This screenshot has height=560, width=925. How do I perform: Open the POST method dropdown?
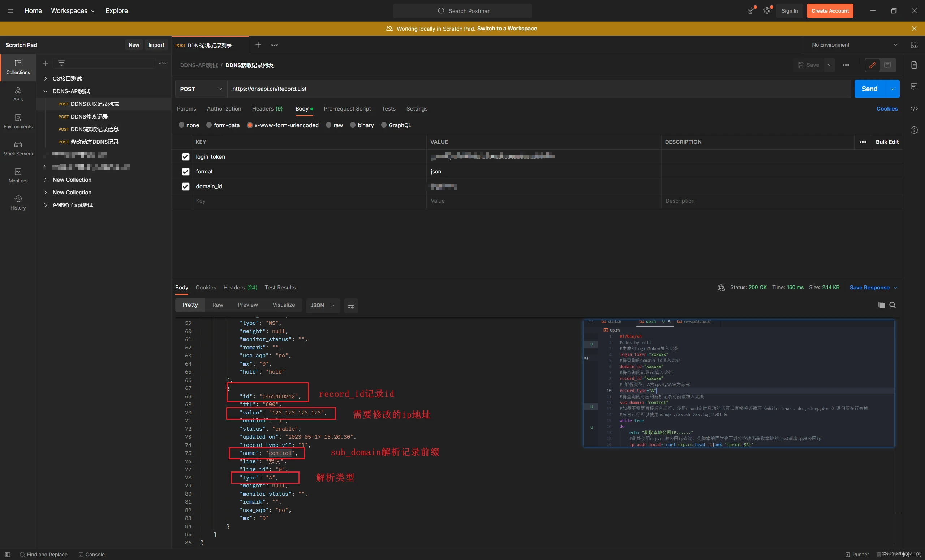coord(201,89)
